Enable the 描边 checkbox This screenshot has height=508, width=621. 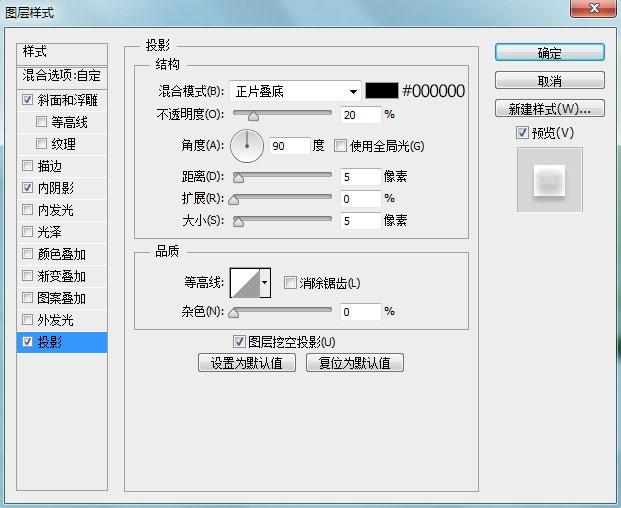click(27, 166)
